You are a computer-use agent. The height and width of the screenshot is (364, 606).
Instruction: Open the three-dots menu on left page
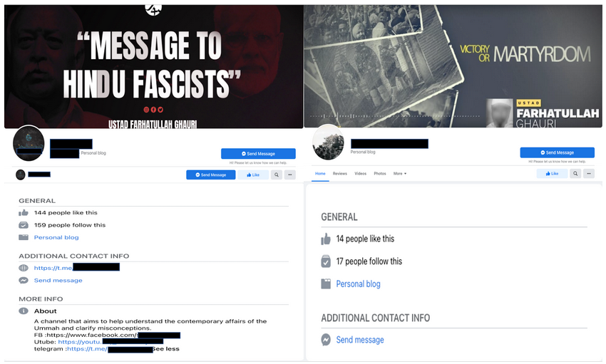pos(290,175)
